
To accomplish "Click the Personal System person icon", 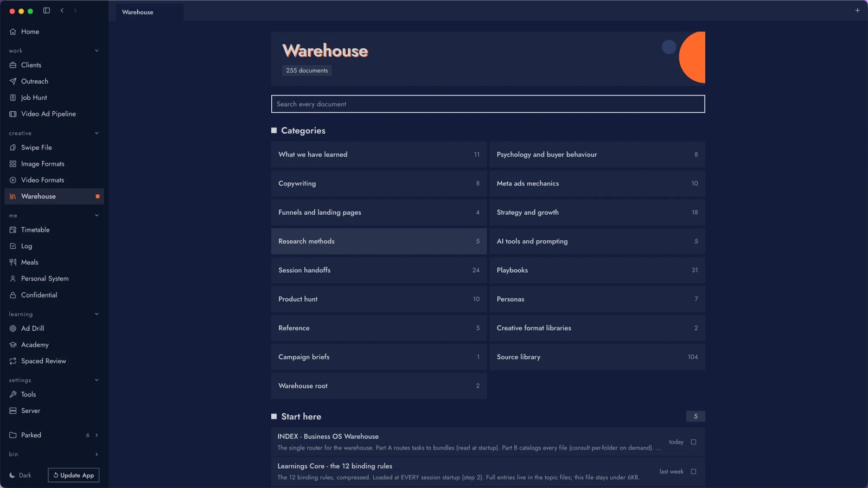I will pyautogui.click(x=13, y=279).
